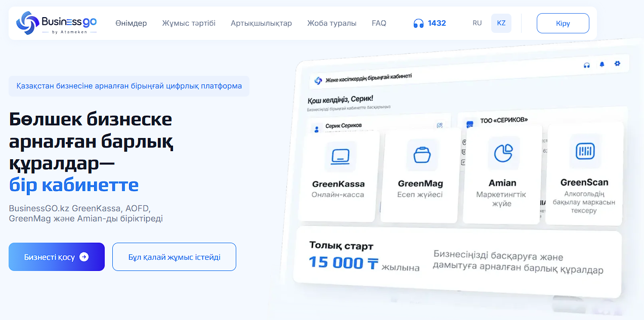Click the bell notification icon in preview

(x=602, y=65)
